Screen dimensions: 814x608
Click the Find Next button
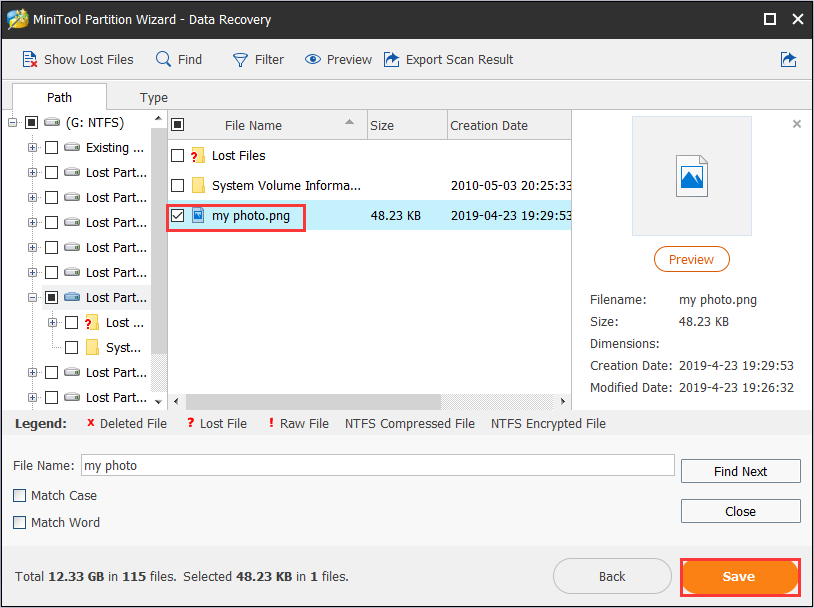740,471
